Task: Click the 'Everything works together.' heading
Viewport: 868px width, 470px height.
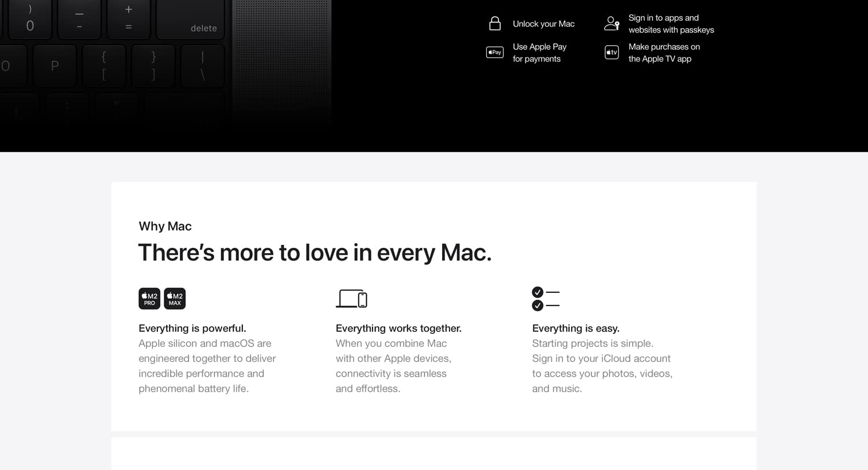Action: (398, 328)
